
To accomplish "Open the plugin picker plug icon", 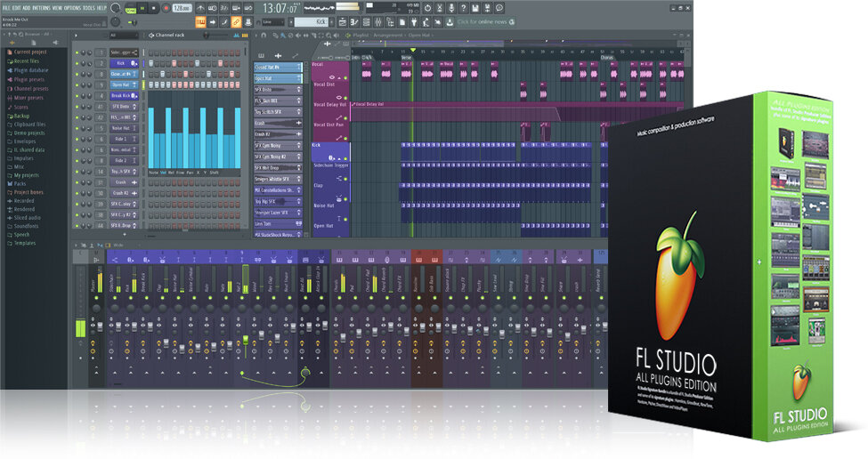I will pos(414,22).
